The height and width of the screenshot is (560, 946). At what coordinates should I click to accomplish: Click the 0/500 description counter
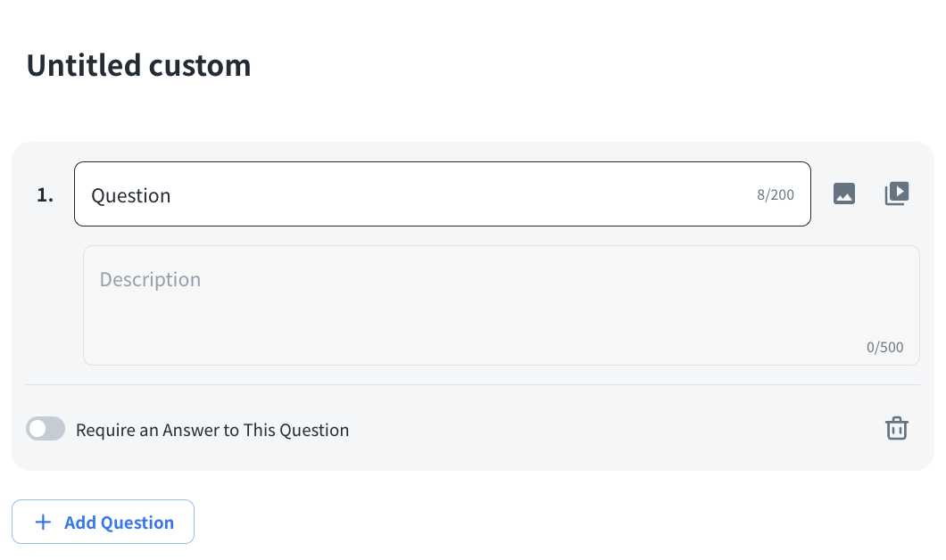(x=884, y=347)
